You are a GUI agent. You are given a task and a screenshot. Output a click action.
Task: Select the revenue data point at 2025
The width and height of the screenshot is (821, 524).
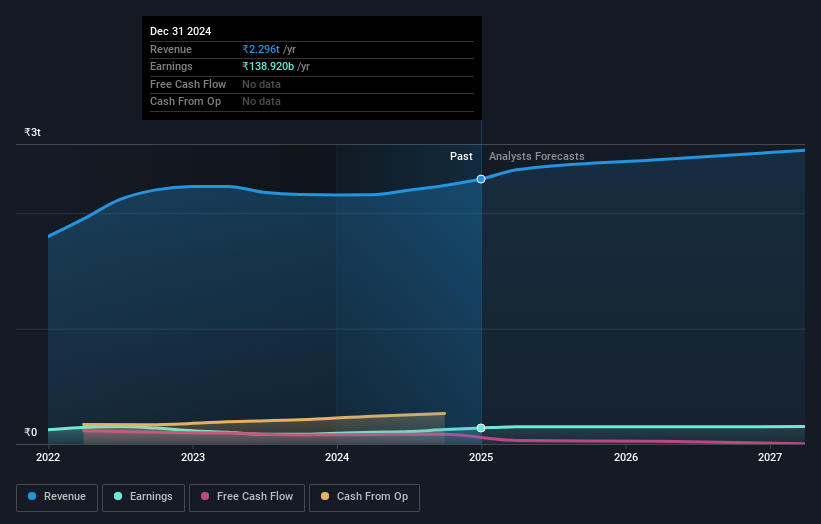point(481,179)
